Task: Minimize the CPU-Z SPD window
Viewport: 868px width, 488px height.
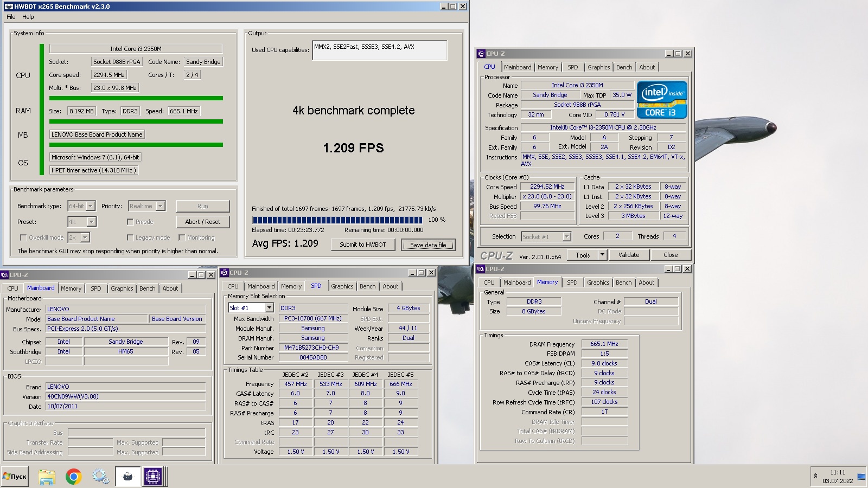Action: (x=412, y=273)
